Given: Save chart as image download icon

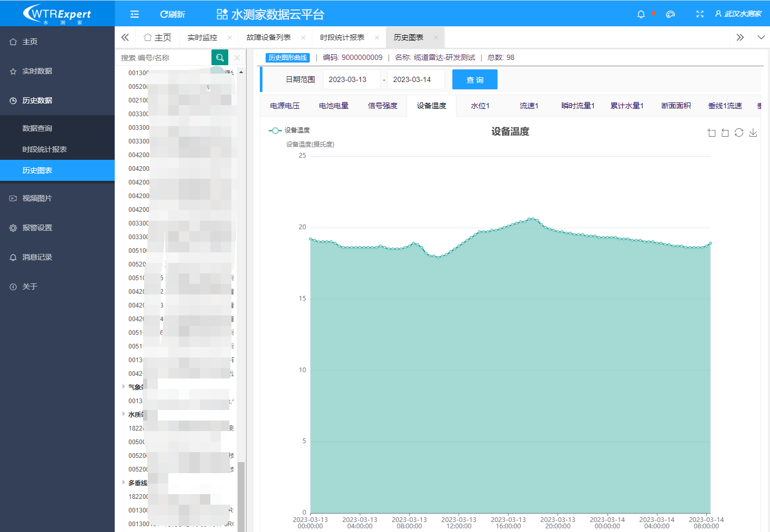Looking at the screenshot, I should (x=753, y=132).
